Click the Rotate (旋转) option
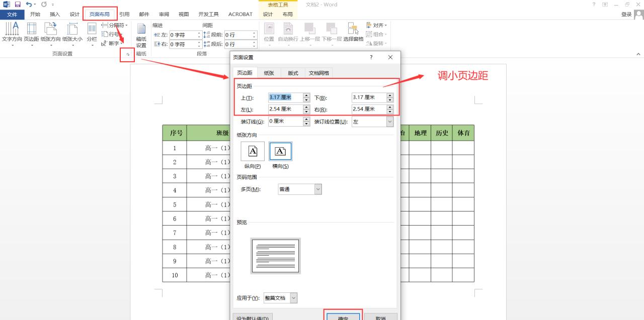Screen dimensions: 644x320 click(x=376, y=43)
